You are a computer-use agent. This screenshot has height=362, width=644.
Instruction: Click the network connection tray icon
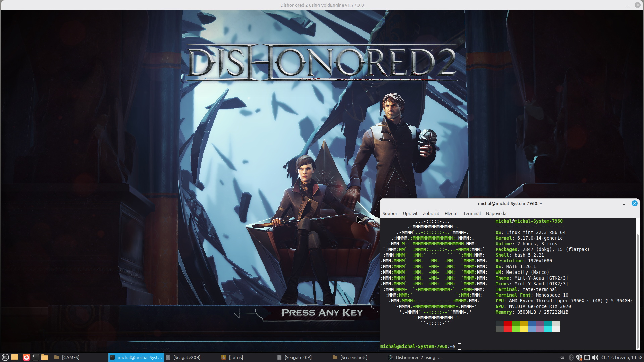click(x=587, y=357)
